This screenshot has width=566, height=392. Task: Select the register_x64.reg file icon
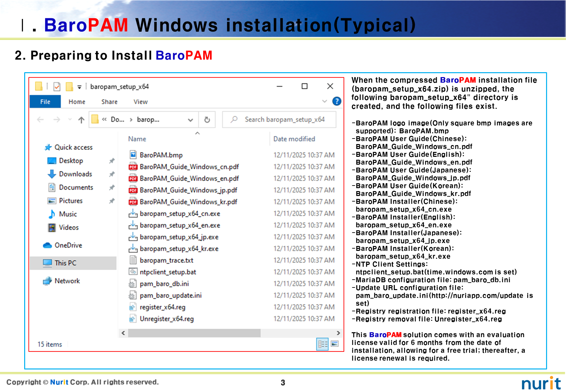pos(133,307)
